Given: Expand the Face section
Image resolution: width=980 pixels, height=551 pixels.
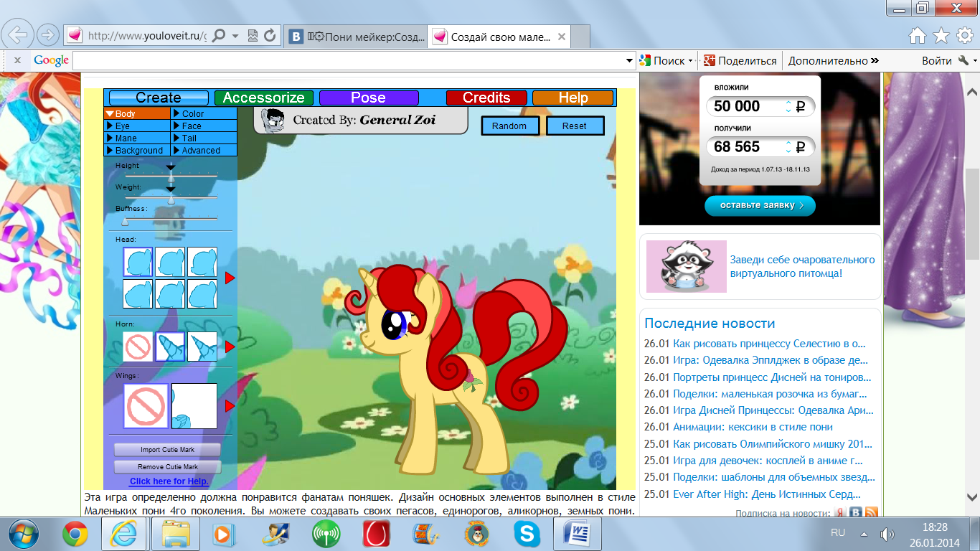Looking at the screenshot, I should [x=204, y=126].
